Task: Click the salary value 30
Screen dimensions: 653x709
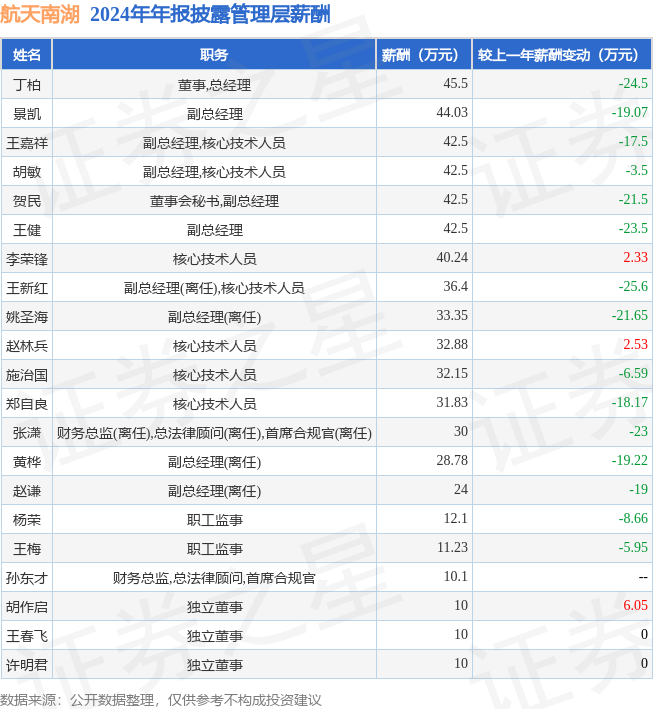Action: coord(461,431)
